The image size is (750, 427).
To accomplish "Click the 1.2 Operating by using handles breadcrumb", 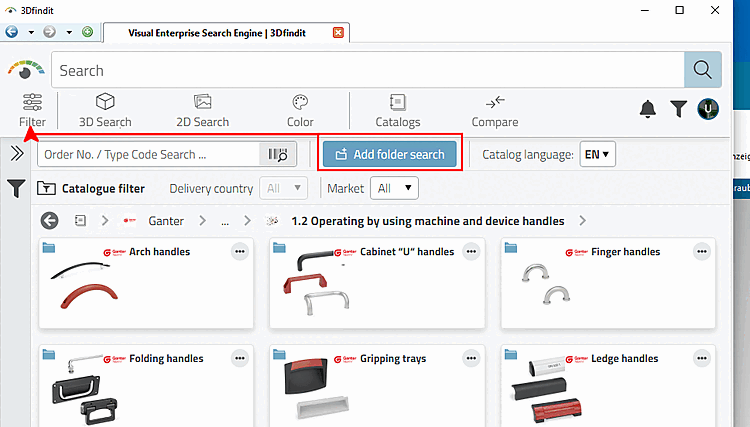I will 428,221.
